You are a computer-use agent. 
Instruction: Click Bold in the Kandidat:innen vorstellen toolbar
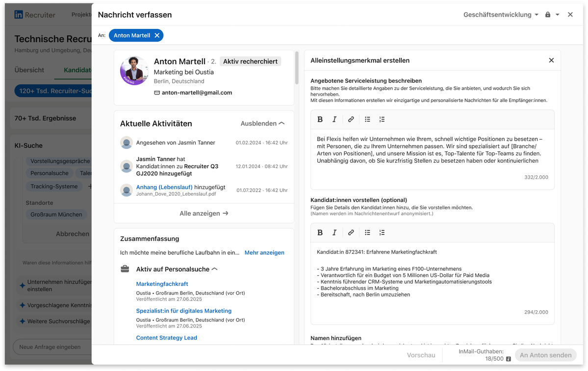point(320,232)
